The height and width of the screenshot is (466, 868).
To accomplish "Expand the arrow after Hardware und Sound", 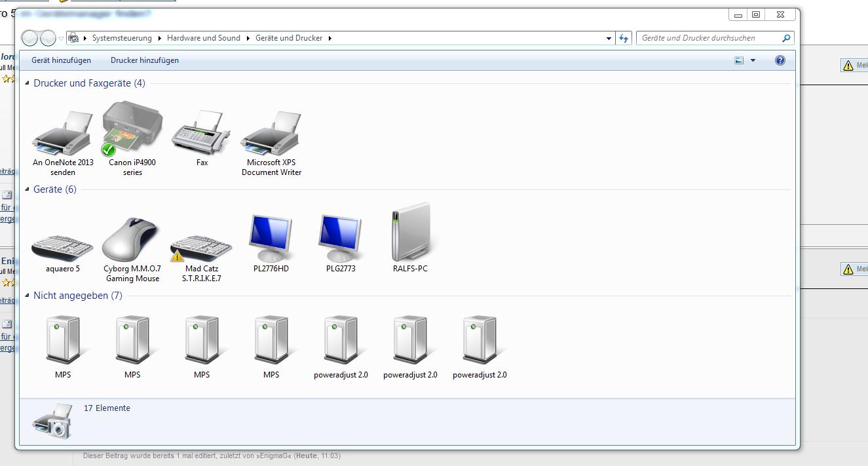I will [248, 38].
